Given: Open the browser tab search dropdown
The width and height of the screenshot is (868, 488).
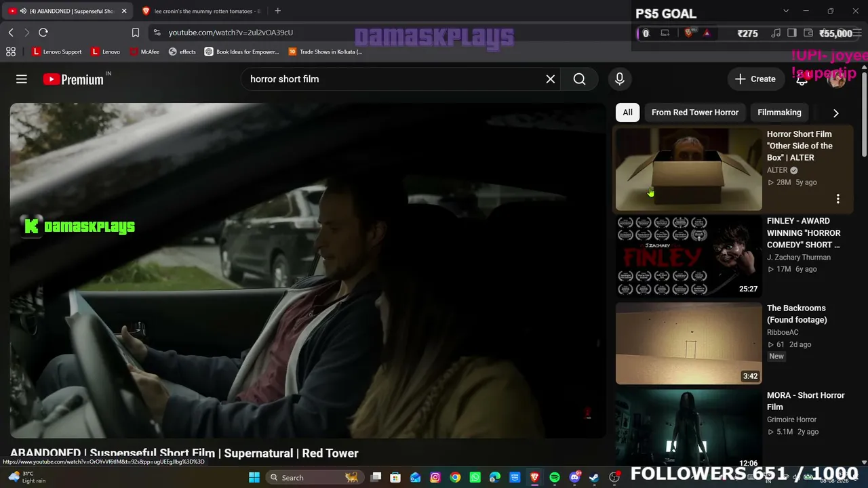Looking at the screenshot, I should point(786,11).
